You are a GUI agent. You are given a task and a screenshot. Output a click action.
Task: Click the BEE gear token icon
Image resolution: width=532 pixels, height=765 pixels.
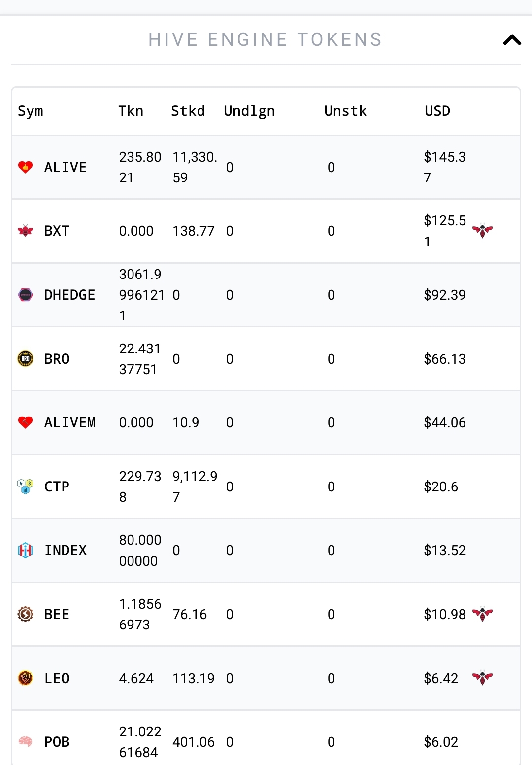pyautogui.click(x=26, y=614)
